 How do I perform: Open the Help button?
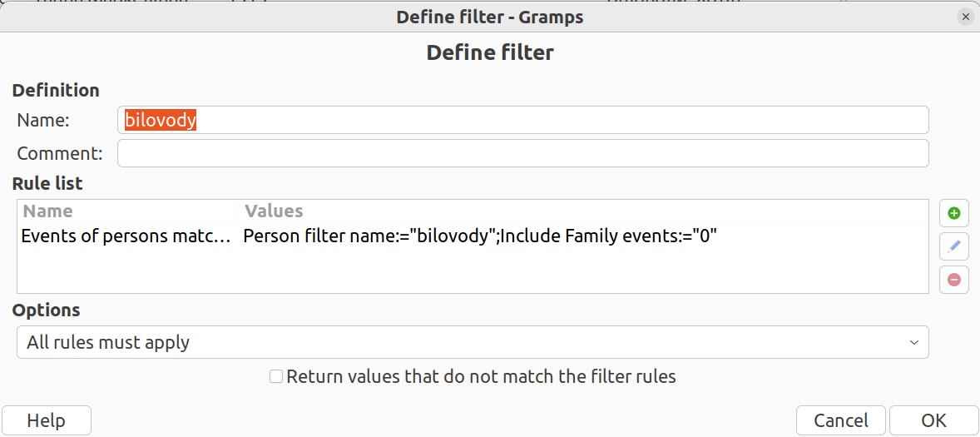pos(47,420)
